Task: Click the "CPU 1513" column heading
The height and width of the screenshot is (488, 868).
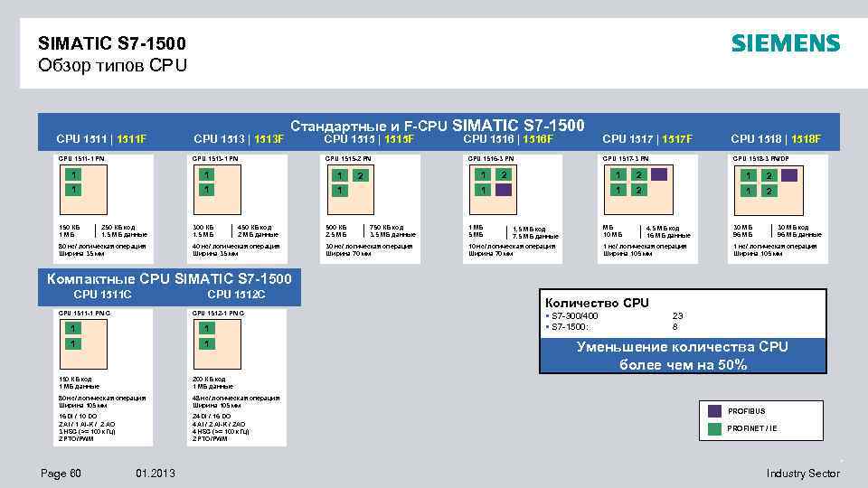Action: (219, 139)
